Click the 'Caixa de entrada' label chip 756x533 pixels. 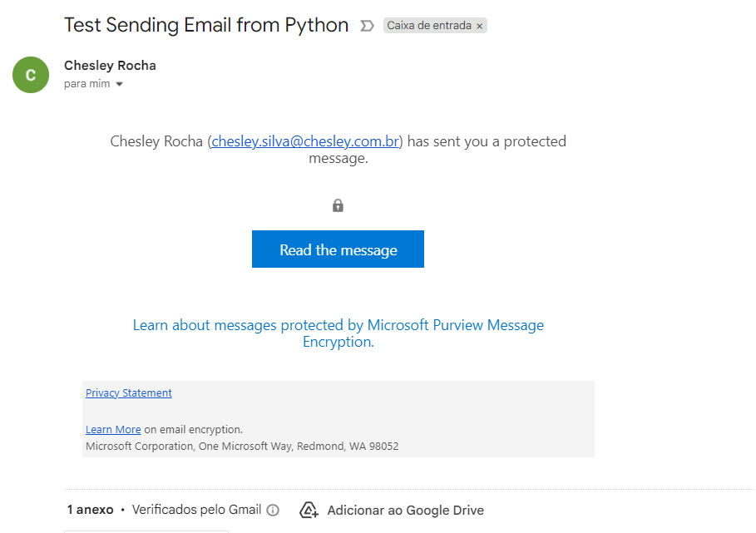tap(428, 26)
